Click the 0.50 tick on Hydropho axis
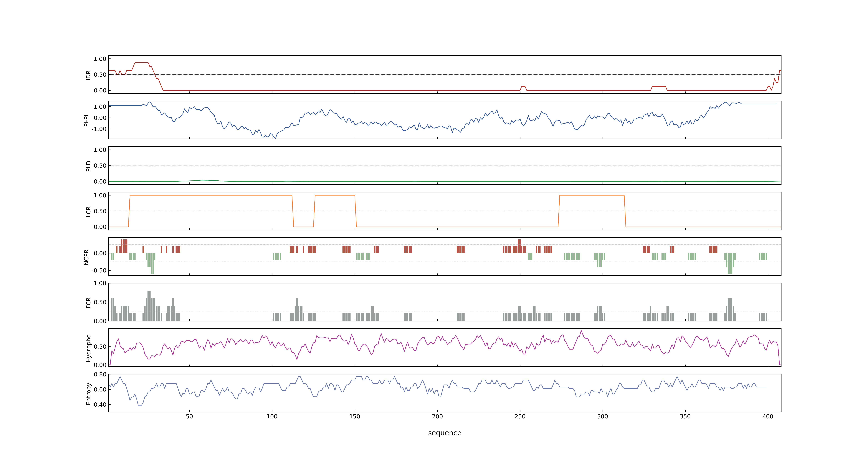Image resolution: width=868 pixels, height=463 pixels. point(100,347)
